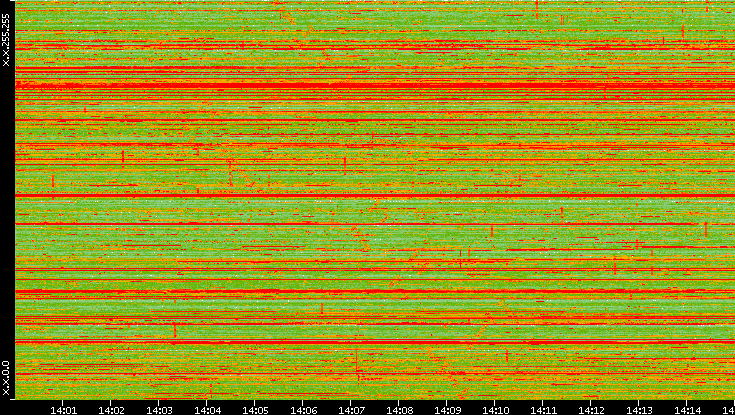Click the 14:09 time axis label
735x415 pixels.
pos(447,410)
